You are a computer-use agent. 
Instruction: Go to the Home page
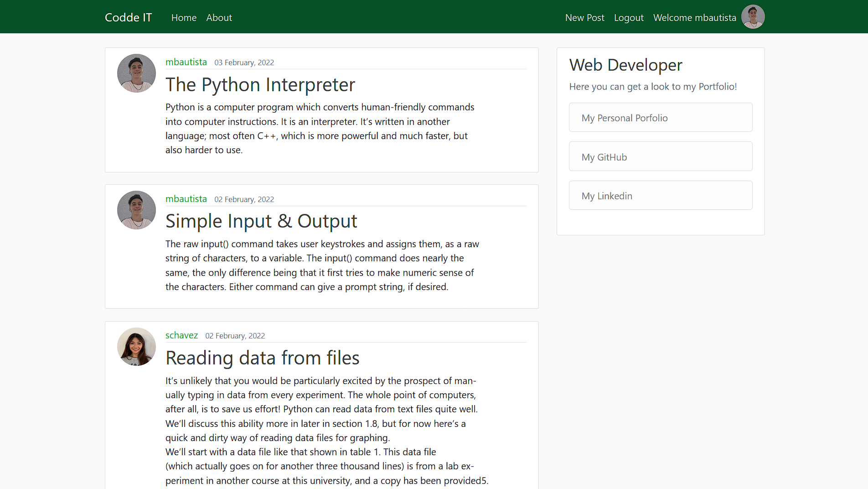pos(184,18)
